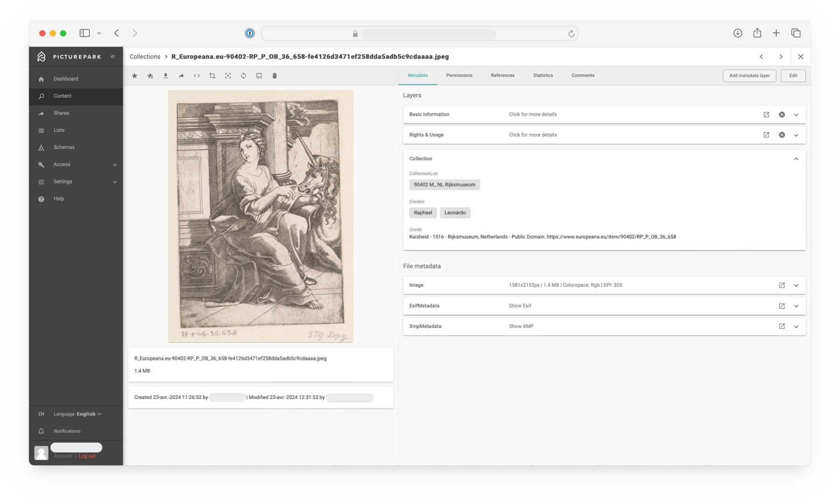Open Content in the sidebar

click(x=76, y=96)
